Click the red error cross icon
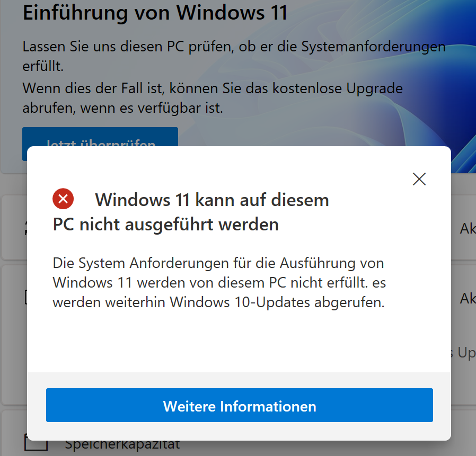Screen dimensions: 476x456 point(63,199)
